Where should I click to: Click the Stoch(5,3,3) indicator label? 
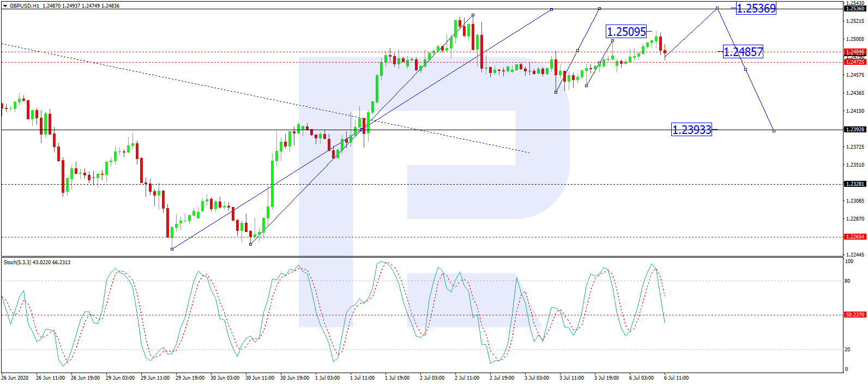(x=37, y=263)
